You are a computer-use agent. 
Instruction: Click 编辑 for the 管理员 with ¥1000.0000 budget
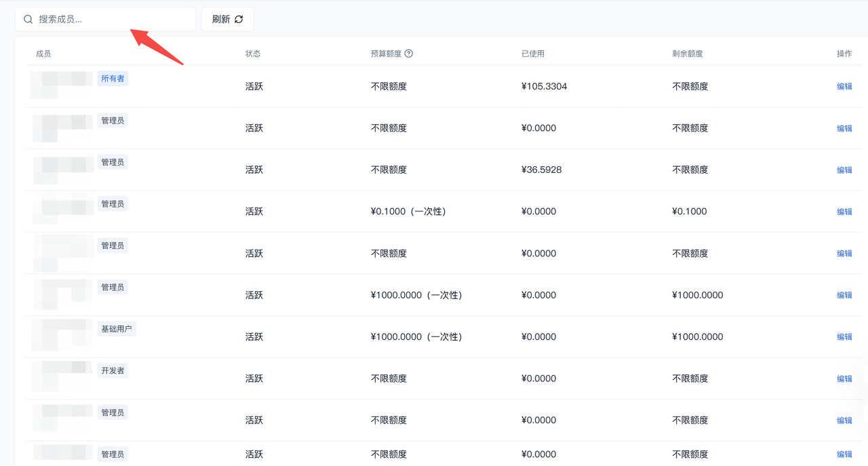(844, 295)
